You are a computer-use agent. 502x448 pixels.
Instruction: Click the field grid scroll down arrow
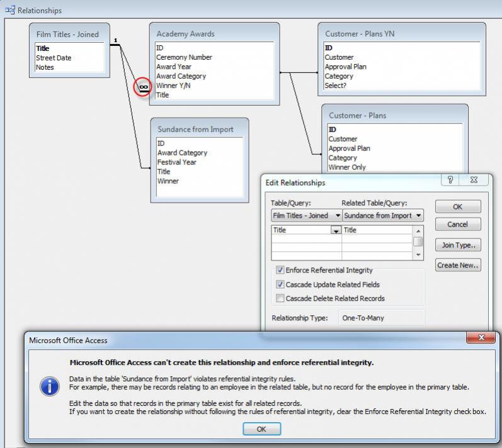click(x=418, y=255)
